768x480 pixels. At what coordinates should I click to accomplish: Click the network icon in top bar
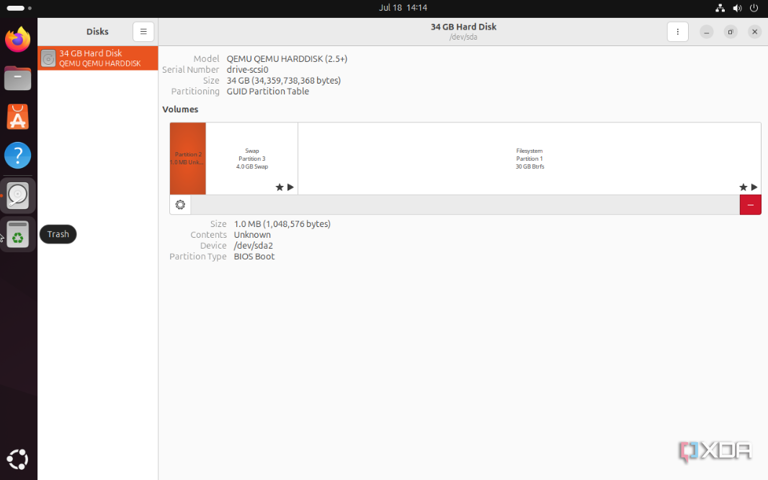point(720,8)
